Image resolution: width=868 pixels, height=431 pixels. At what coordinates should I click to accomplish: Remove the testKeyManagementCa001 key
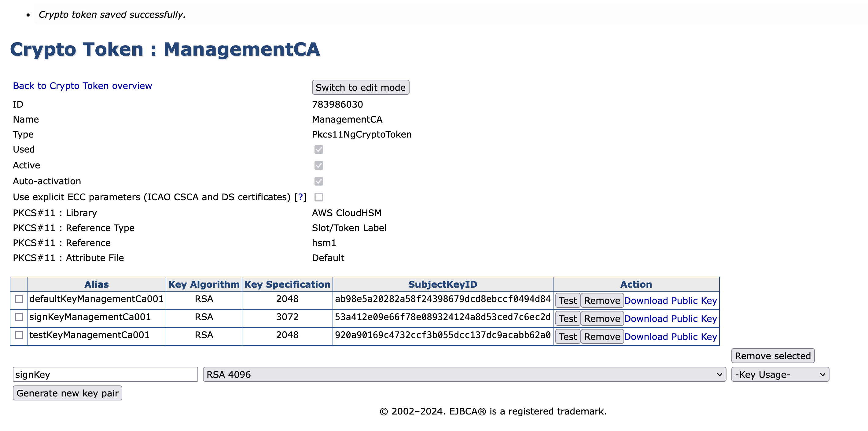coord(602,337)
